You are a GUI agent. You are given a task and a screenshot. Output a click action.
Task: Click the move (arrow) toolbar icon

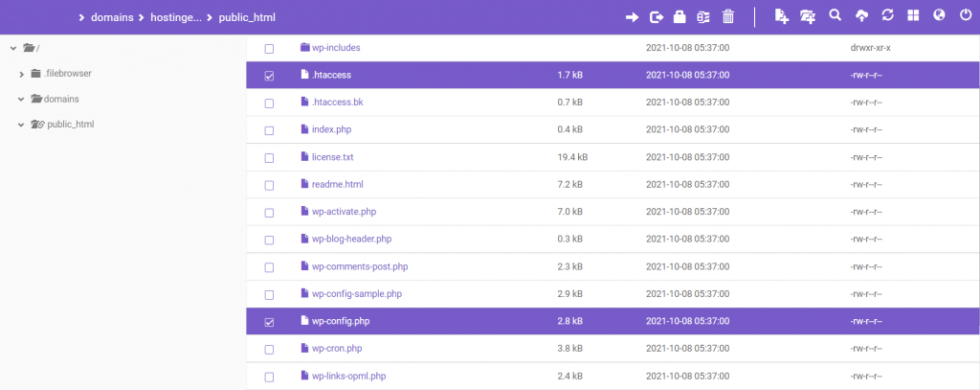point(632,17)
